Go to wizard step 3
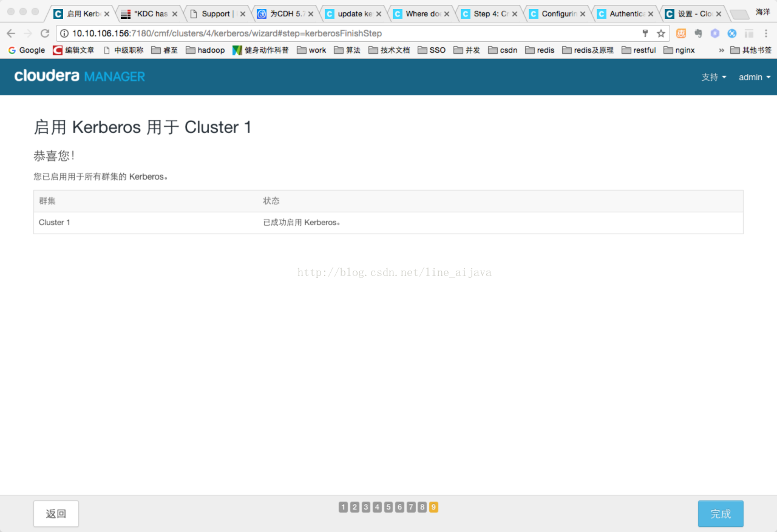Viewport: 777px width, 532px height. tap(366, 507)
